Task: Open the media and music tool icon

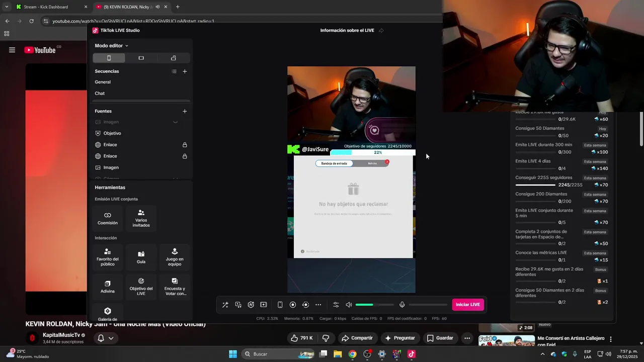Action: (x=238, y=305)
